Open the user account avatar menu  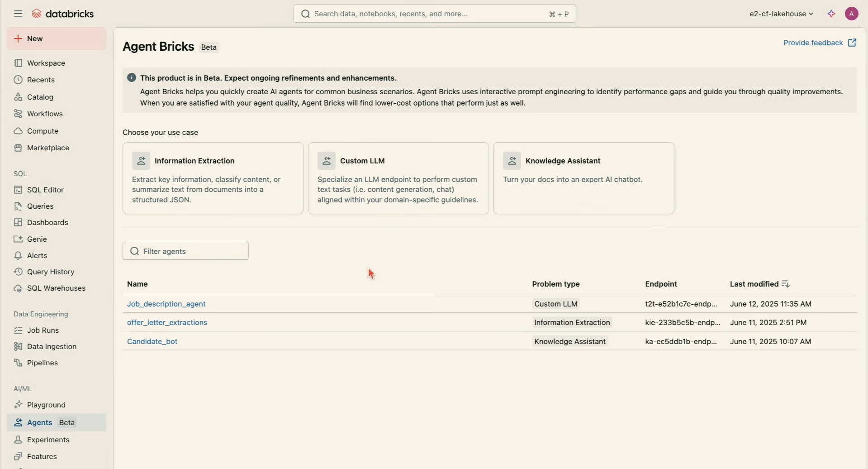click(x=852, y=14)
